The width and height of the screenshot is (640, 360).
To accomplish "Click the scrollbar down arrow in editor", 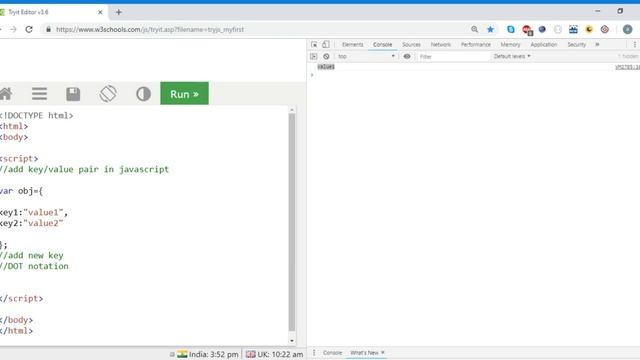I will tap(292, 341).
